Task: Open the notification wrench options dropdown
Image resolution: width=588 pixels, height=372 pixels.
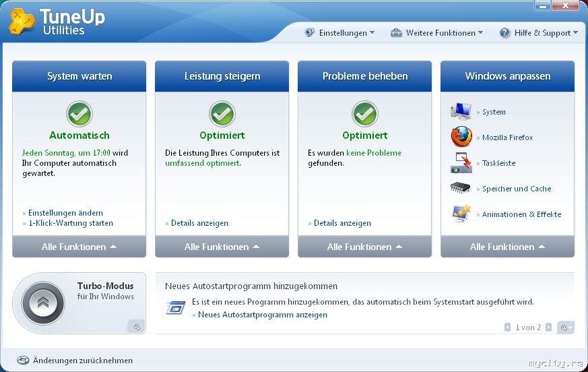Action: pyautogui.click(x=566, y=328)
